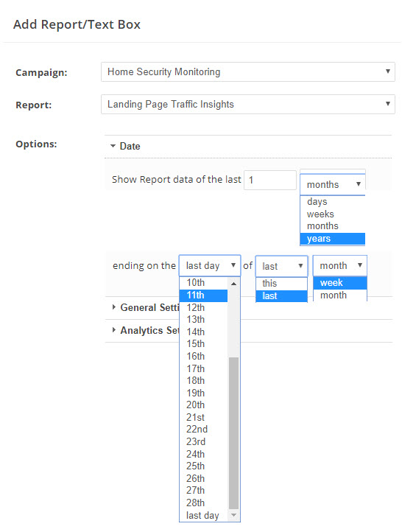Image resolution: width=402 pixels, height=532 pixels.
Task: Select 'years' from the period list
Action: pyautogui.click(x=333, y=239)
